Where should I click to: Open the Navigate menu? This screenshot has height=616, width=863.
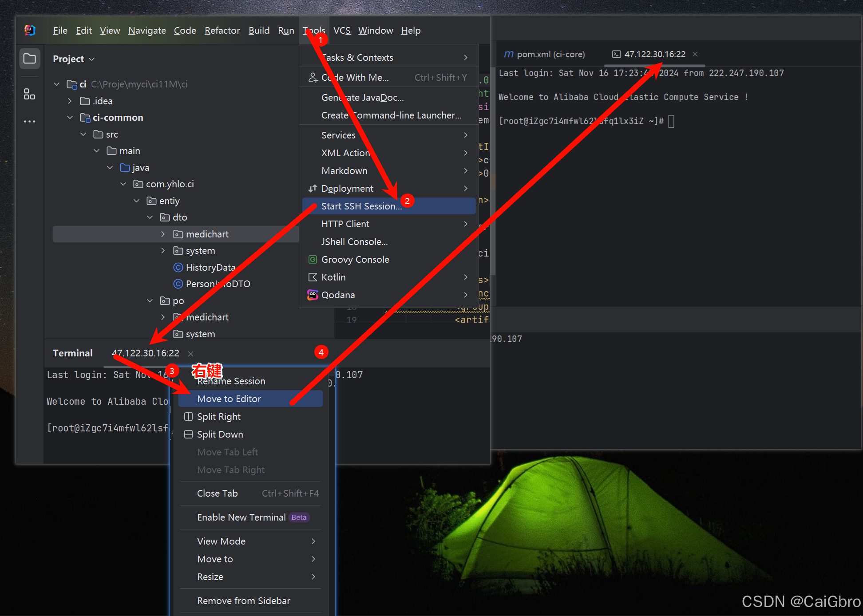pos(147,31)
